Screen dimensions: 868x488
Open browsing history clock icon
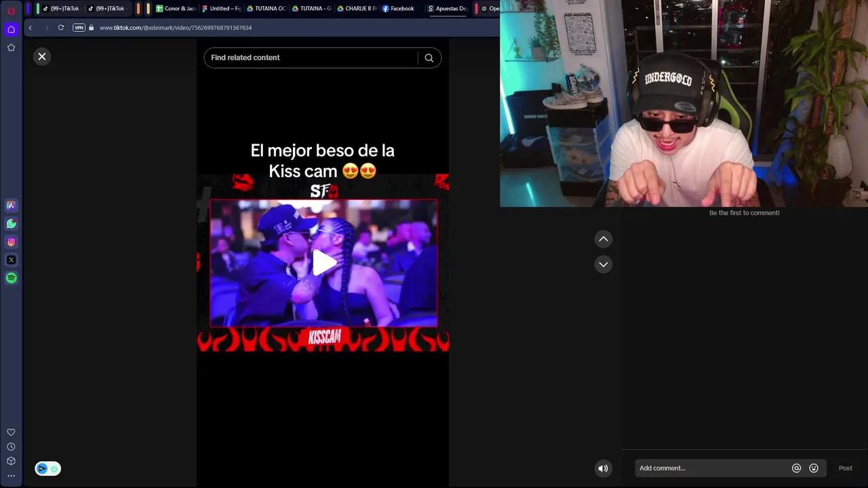[x=11, y=447]
